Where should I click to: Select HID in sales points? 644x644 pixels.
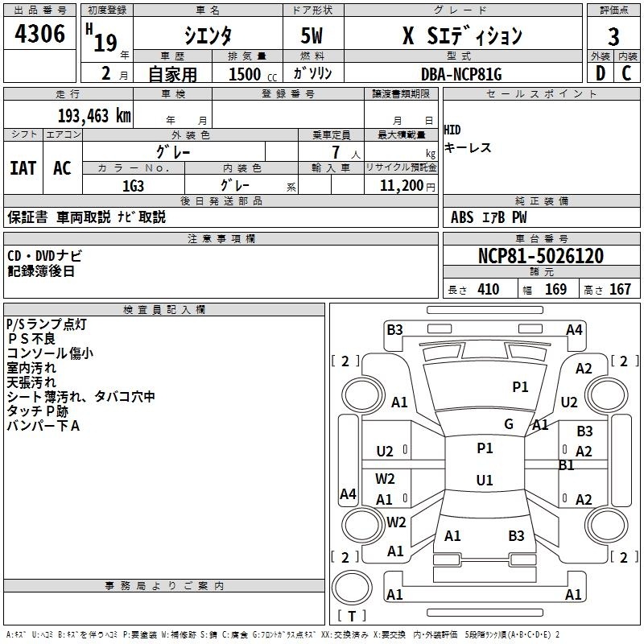pyautogui.click(x=452, y=130)
